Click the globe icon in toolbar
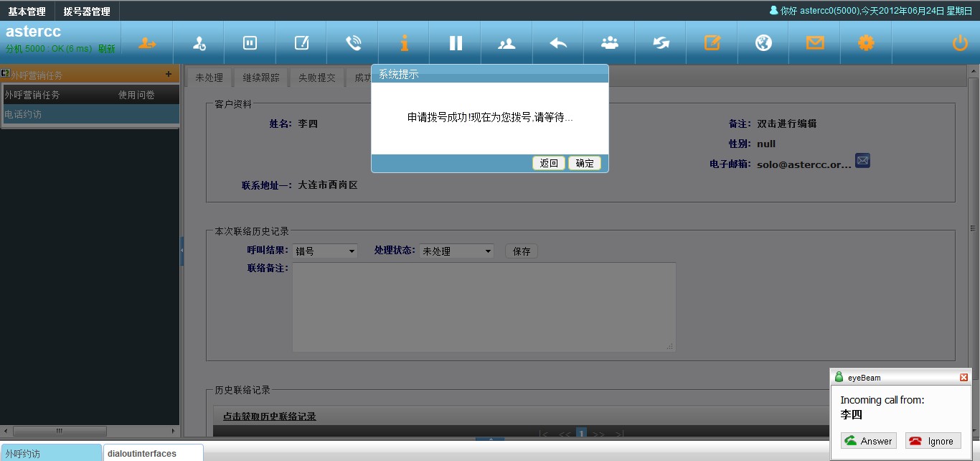980x461 pixels. coord(763,43)
